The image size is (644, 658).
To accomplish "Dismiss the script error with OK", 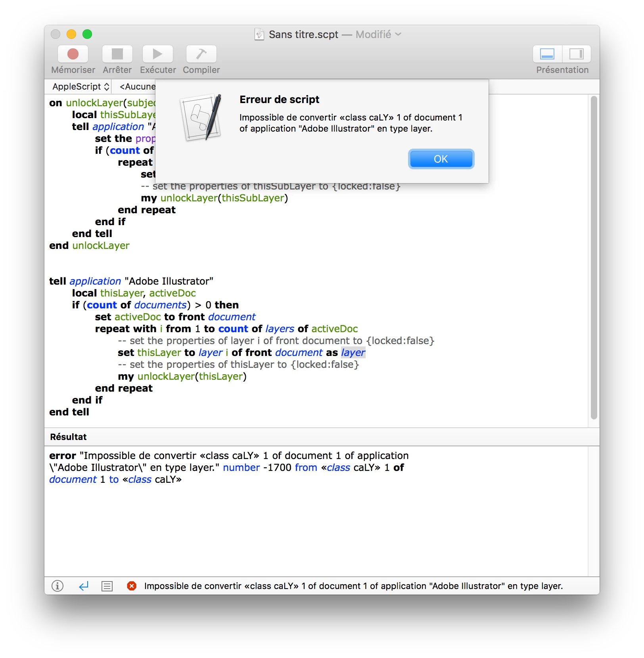I will point(441,159).
